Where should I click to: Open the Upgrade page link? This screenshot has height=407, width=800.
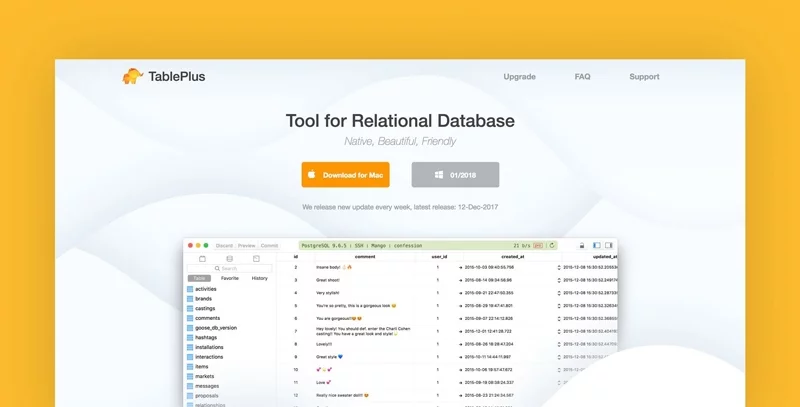click(519, 77)
